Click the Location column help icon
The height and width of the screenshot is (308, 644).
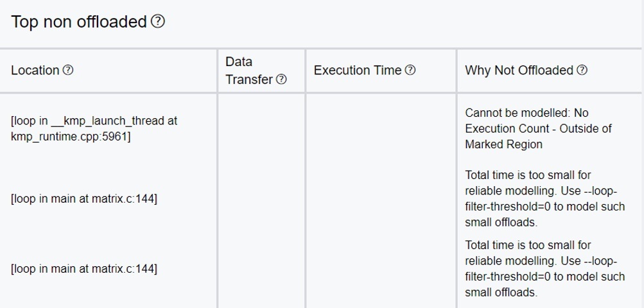coord(68,70)
